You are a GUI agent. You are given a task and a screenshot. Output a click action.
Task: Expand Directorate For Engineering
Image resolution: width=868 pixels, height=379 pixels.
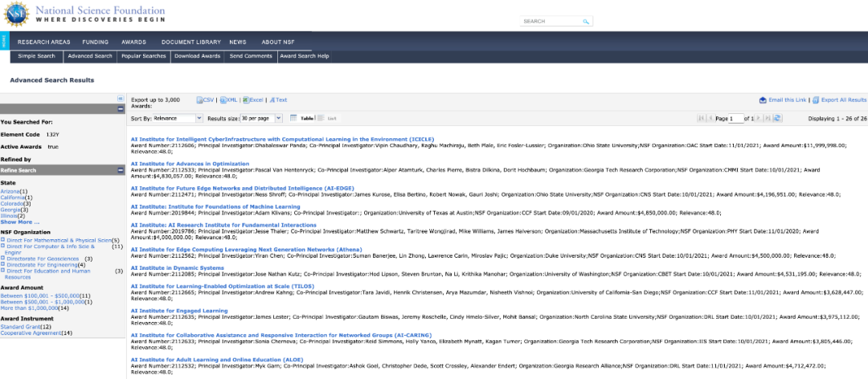(x=2, y=265)
